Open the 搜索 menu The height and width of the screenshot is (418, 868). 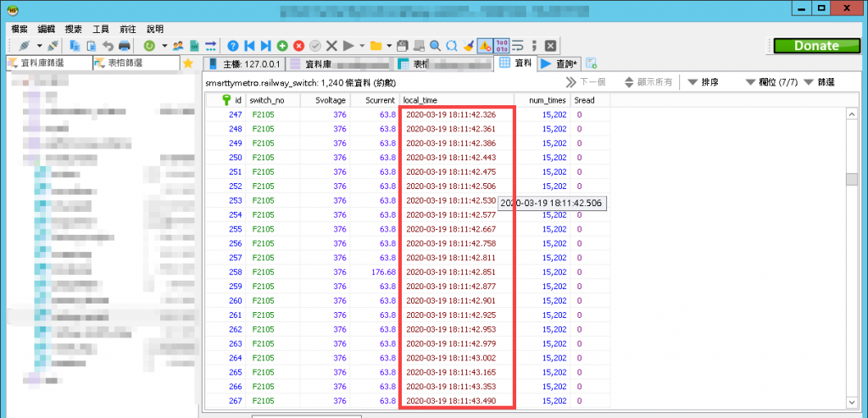point(75,29)
